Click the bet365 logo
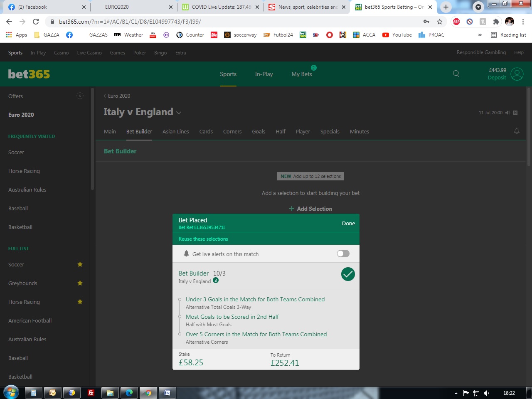532x399 pixels. point(29,74)
